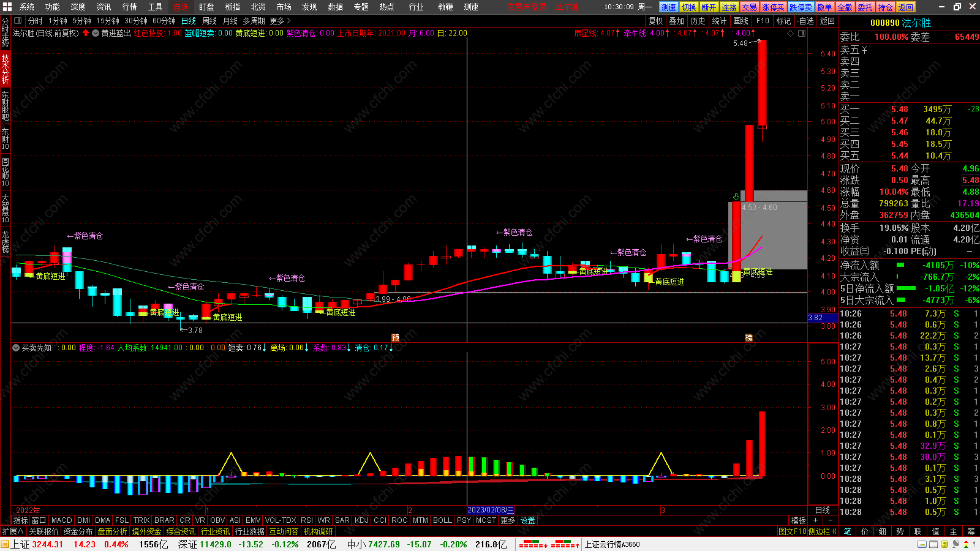This screenshot has width=980, height=551.
Task: Expand the 扩展 panel
Action: 12,531
